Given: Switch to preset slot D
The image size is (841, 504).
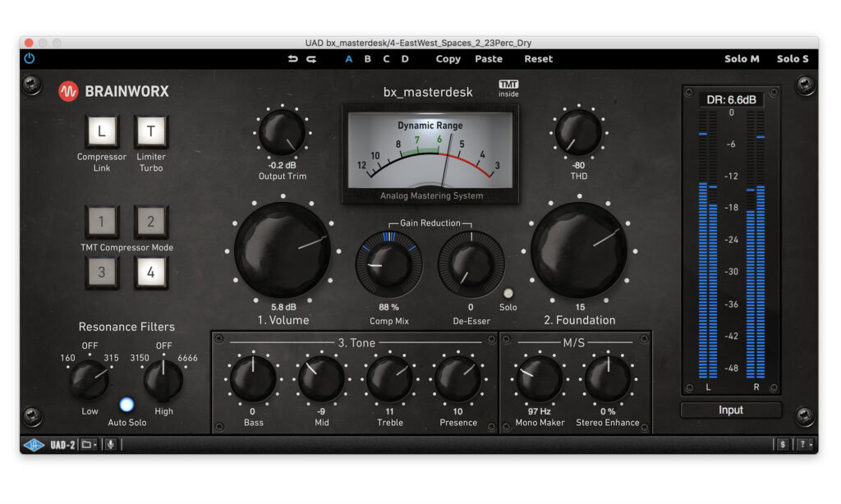Looking at the screenshot, I should click(x=405, y=59).
